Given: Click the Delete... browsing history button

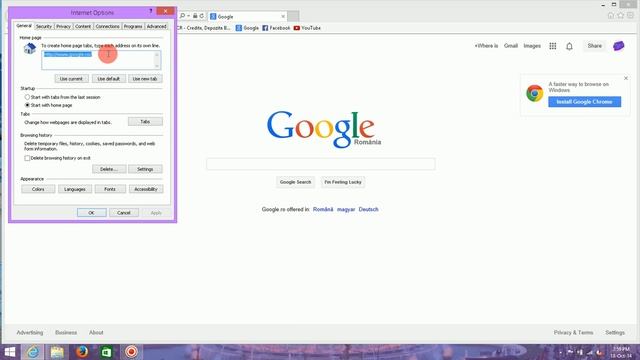Looking at the screenshot, I should (109, 169).
